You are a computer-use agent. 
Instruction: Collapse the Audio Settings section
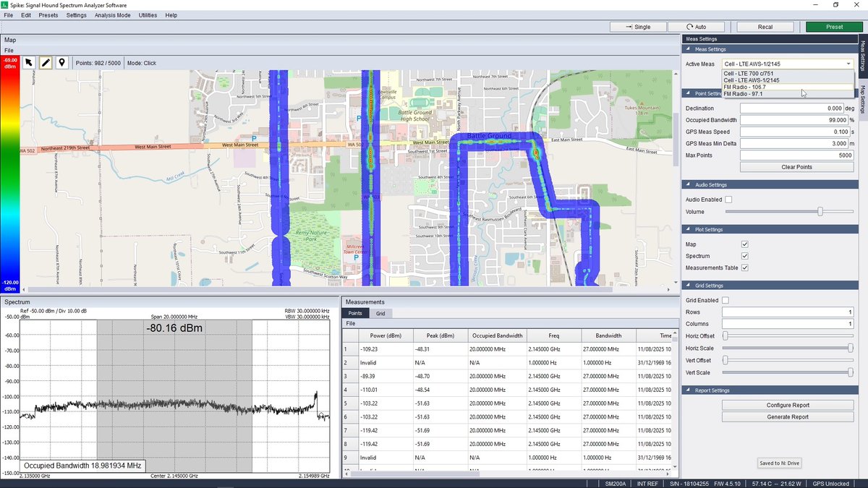tap(689, 185)
